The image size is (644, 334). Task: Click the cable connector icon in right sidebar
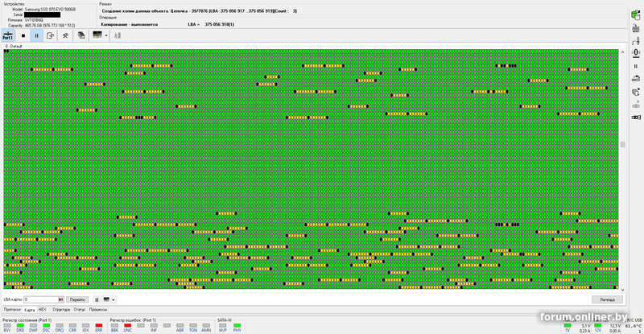point(636,118)
